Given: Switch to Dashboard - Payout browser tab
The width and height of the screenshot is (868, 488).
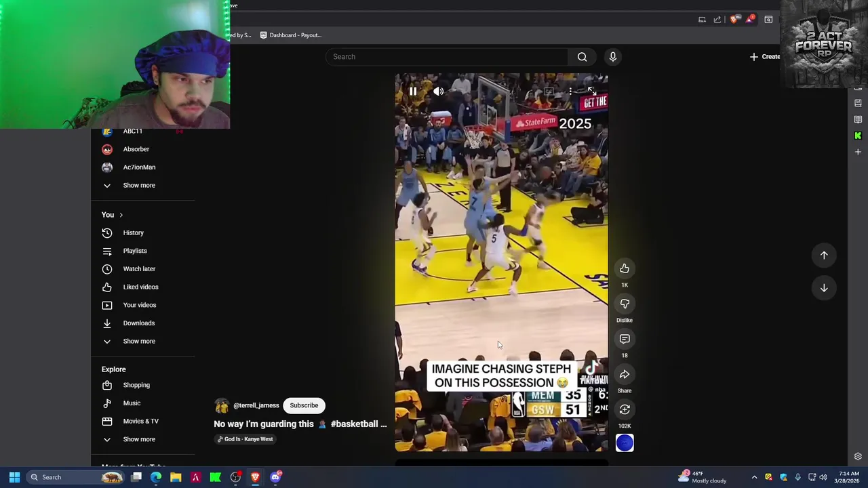Looking at the screenshot, I should [291, 35].
